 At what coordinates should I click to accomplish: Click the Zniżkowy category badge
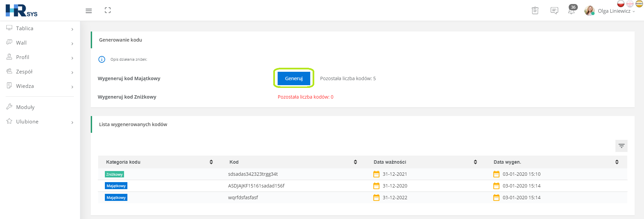coord(114,174)
